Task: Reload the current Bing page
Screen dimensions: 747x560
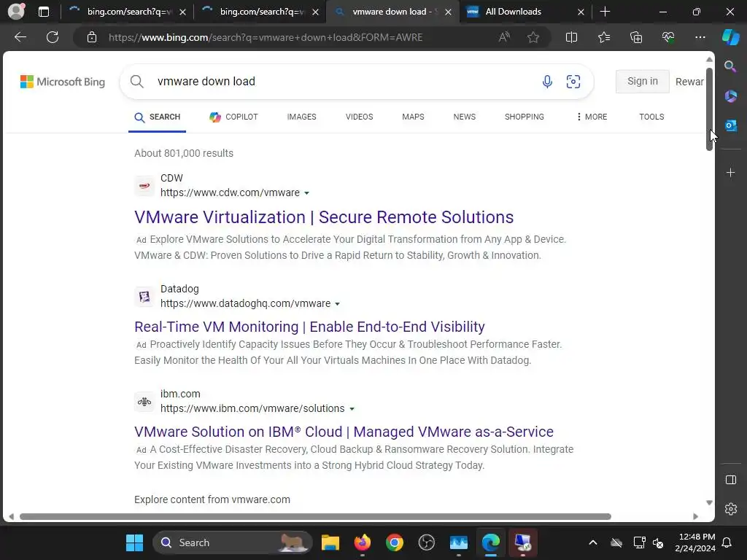Action: [53, 37]
